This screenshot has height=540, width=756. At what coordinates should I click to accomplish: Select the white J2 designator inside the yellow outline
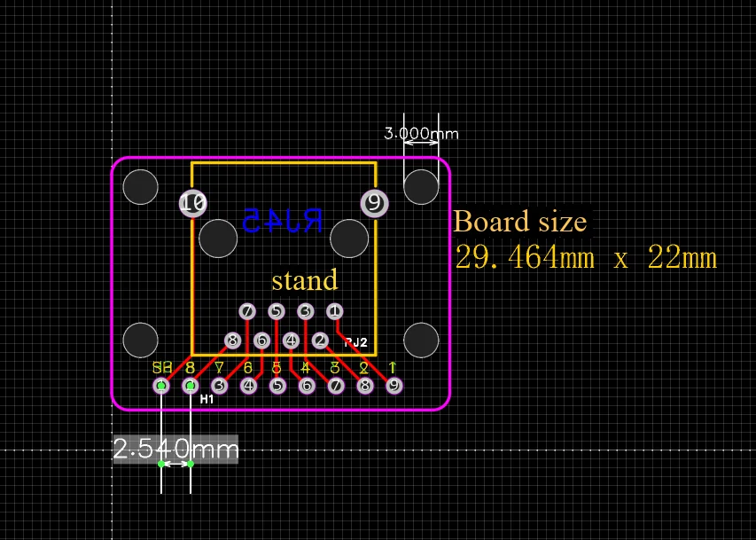tap(355, 342)
